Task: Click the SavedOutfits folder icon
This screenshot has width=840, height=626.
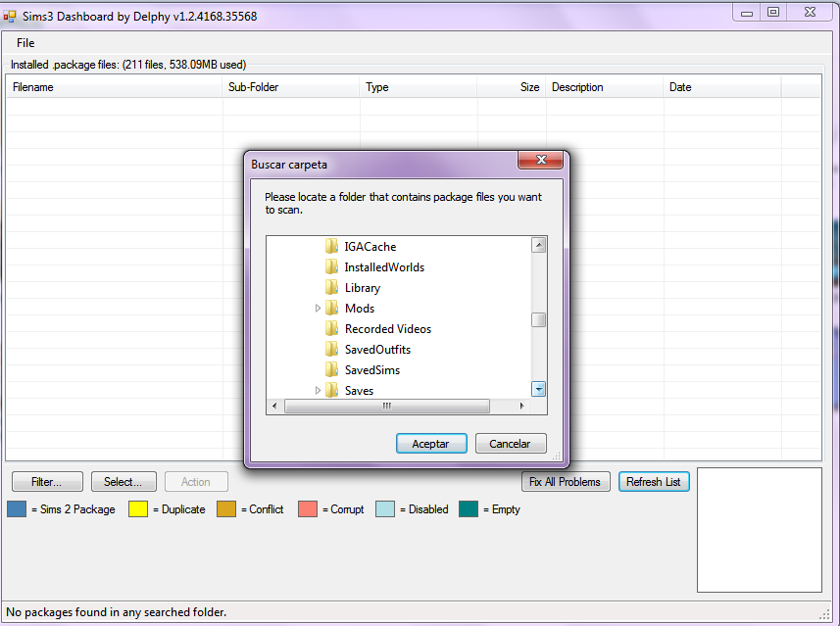Action: (332, 349)
